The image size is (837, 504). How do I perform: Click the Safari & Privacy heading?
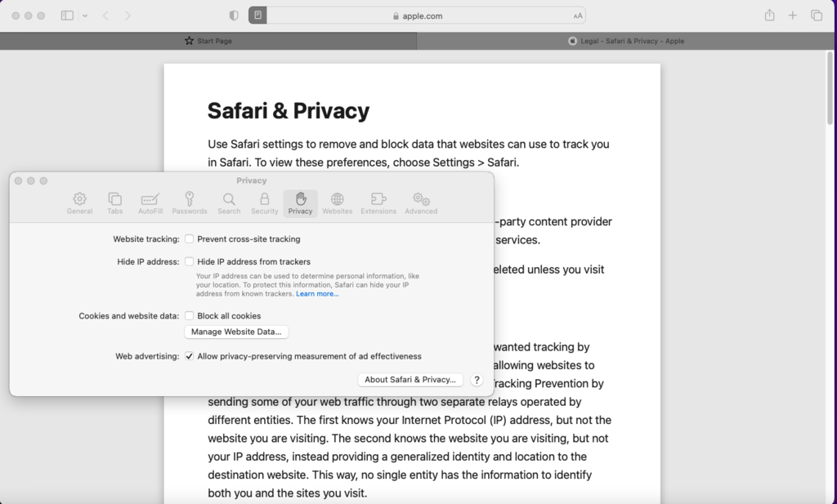point(289,111)
